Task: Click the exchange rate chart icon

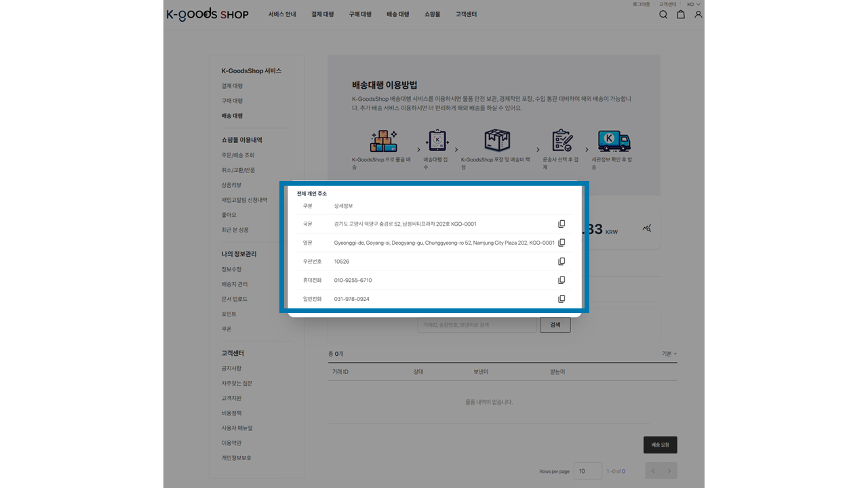Action: point(647,229)
